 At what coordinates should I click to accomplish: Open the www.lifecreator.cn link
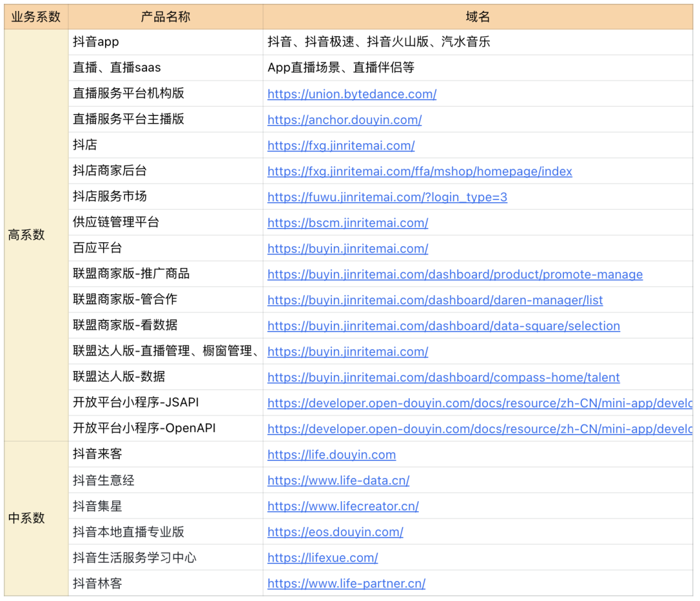(343, 506)
